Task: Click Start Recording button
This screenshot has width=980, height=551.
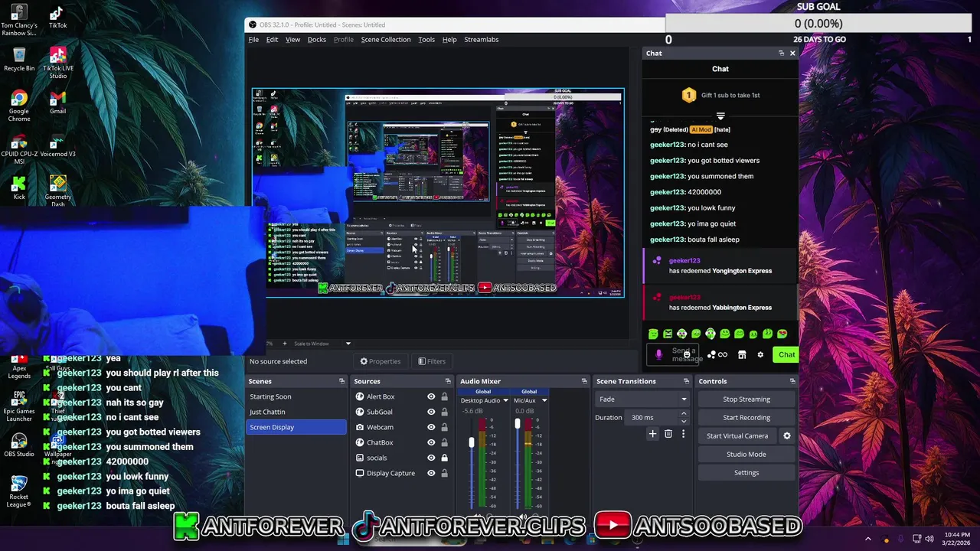Action: pyautogui.click(x=746, y=417)
